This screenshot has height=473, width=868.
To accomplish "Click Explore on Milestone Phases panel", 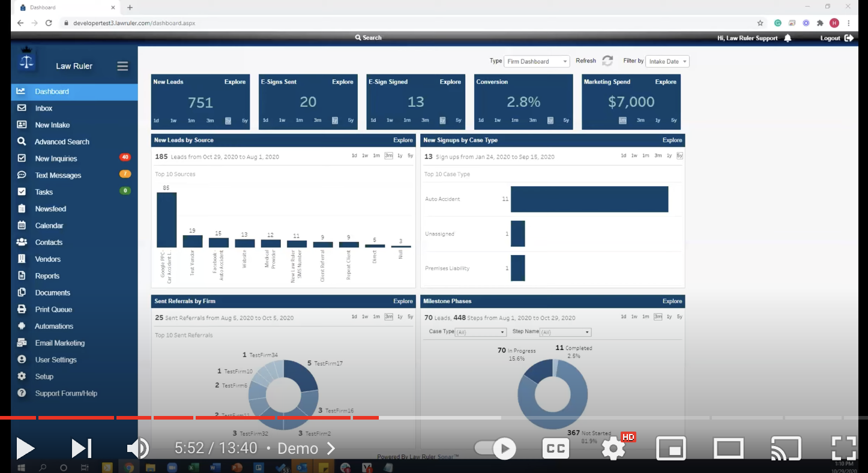I will point(672,301).
